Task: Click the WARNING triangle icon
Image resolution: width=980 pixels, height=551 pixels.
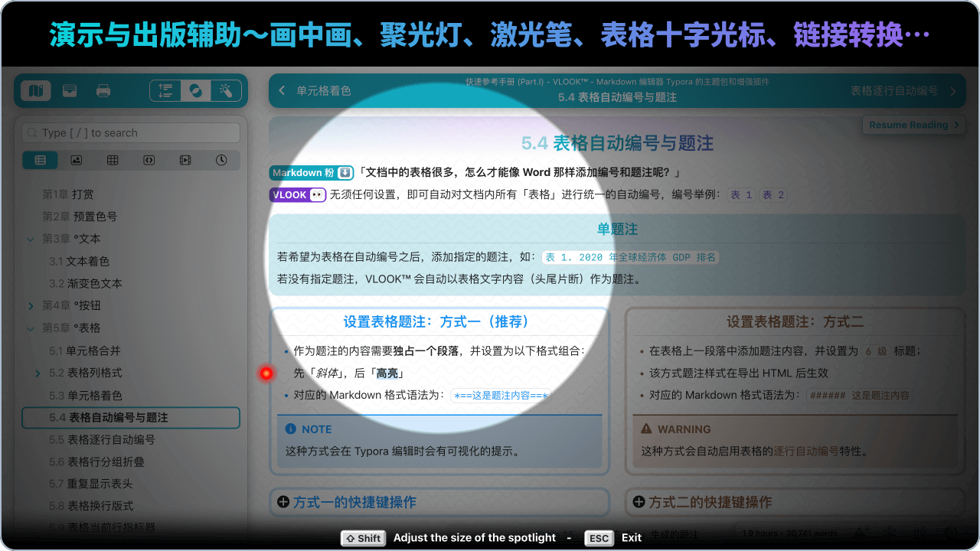Action: [646, 429]
